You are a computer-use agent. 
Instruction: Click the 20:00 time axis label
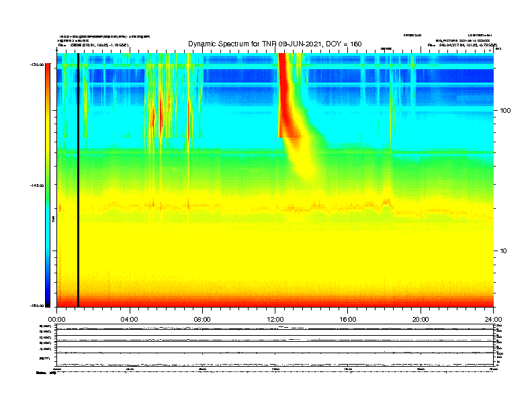[x=420, y=320]
